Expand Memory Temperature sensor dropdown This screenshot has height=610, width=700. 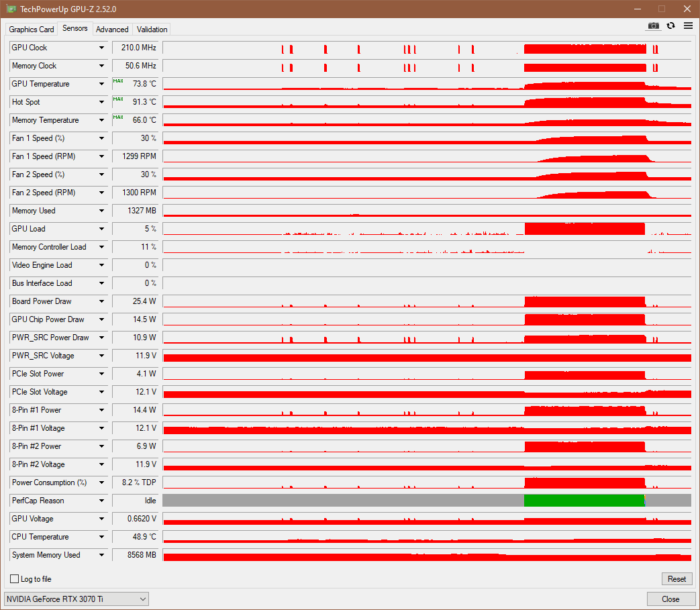tap(102, 120)
